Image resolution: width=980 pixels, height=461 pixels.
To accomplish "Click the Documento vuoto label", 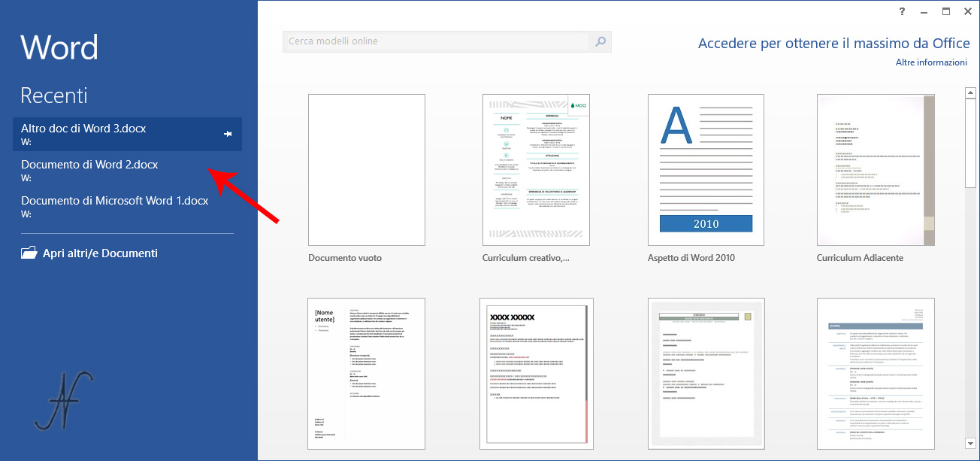I will (x=345, y=258).
